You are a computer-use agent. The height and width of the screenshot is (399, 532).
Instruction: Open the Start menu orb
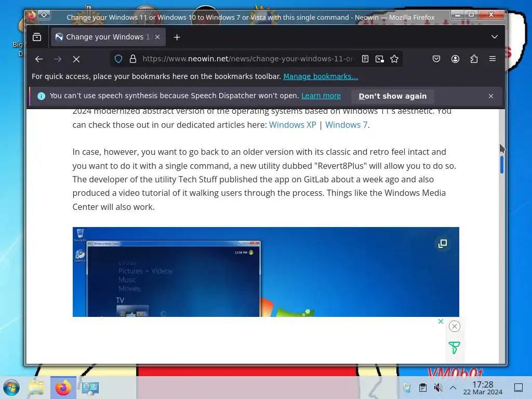11,388
